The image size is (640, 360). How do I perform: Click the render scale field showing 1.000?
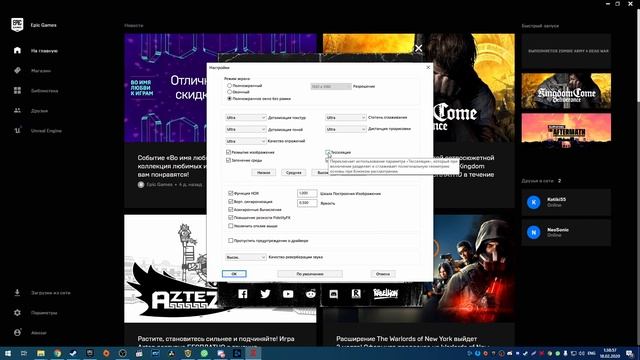307,193
